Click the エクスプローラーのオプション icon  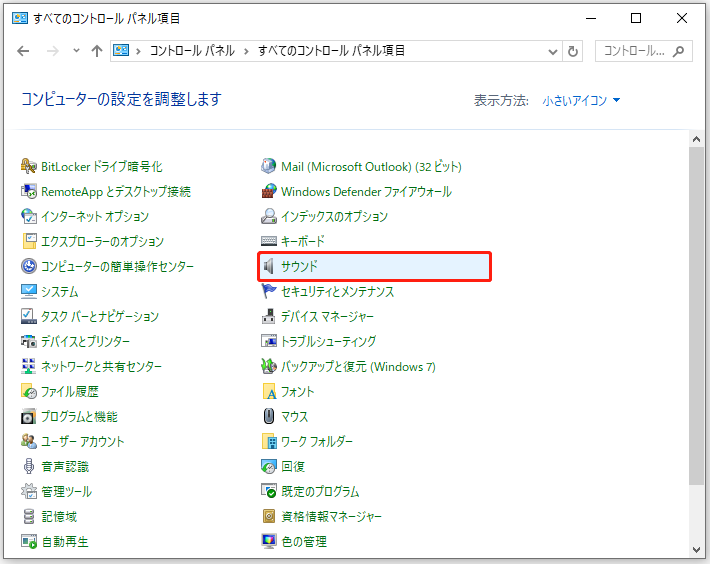click(x=29, y=241)
